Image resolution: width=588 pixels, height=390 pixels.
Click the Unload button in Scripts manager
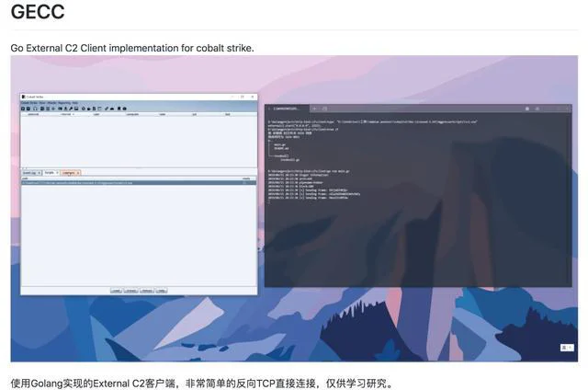(x=130, y=291)
